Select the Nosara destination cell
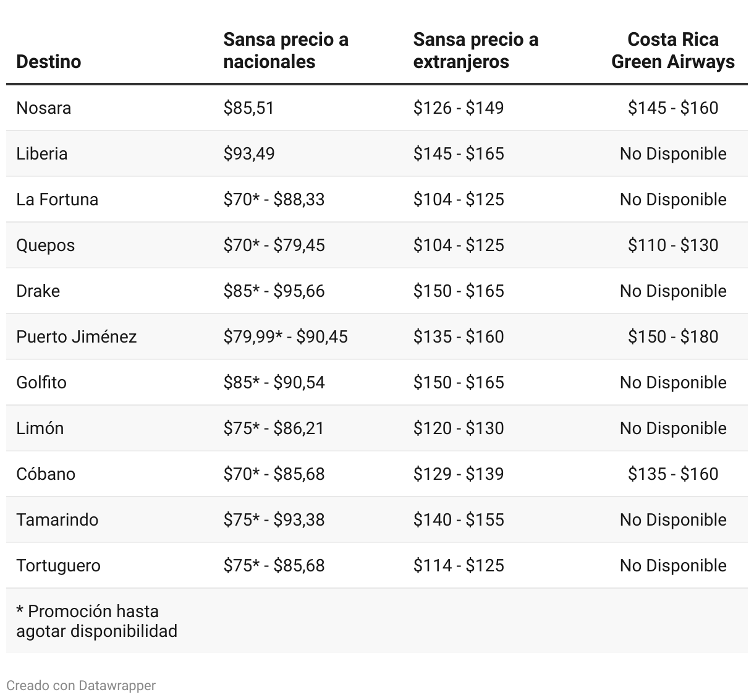The height and width of the screenshot is (700, 754). point(43,108)
